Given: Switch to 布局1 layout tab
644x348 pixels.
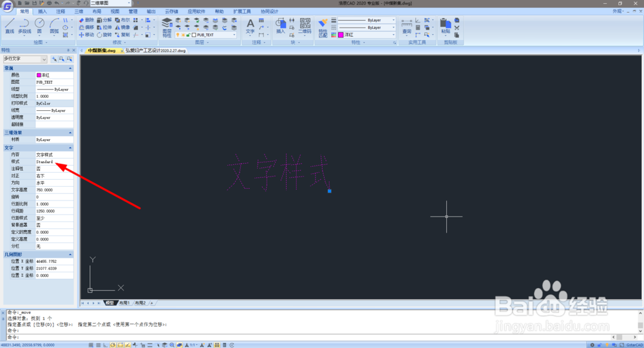Looking at the screenshot, I should [124, 304].
